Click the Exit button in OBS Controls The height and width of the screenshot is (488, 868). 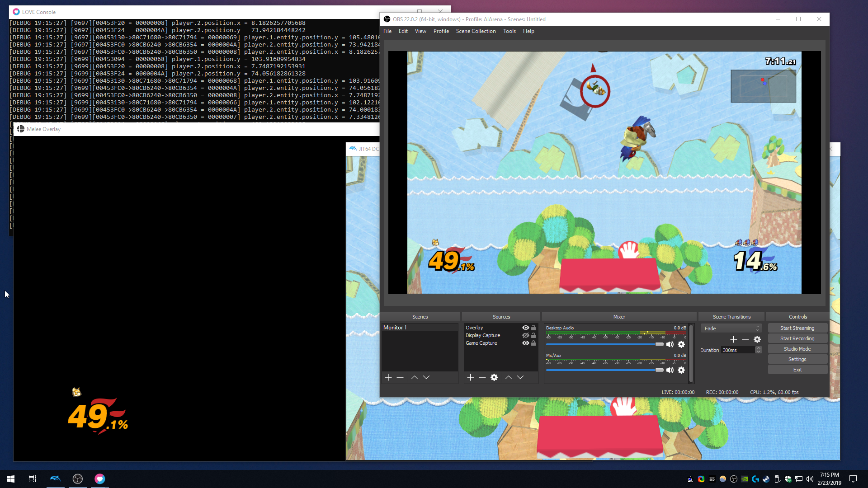(x=797, y=370)
